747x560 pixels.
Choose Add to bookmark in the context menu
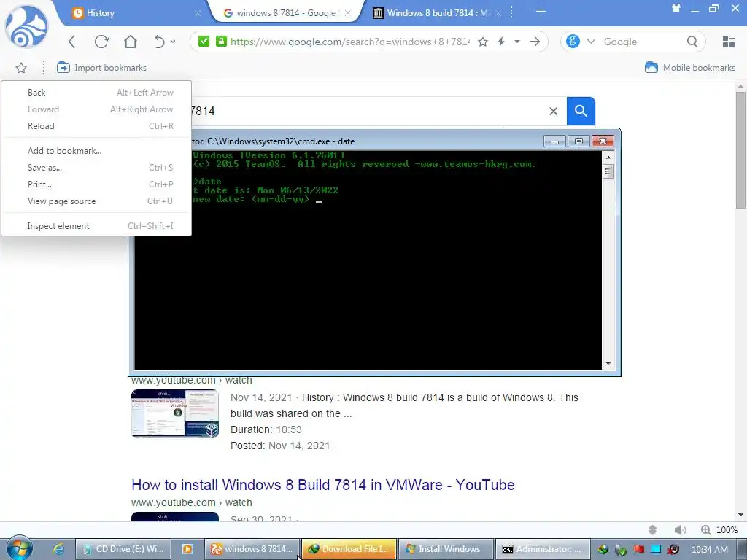pyautogui.click(x=96, y=151)
